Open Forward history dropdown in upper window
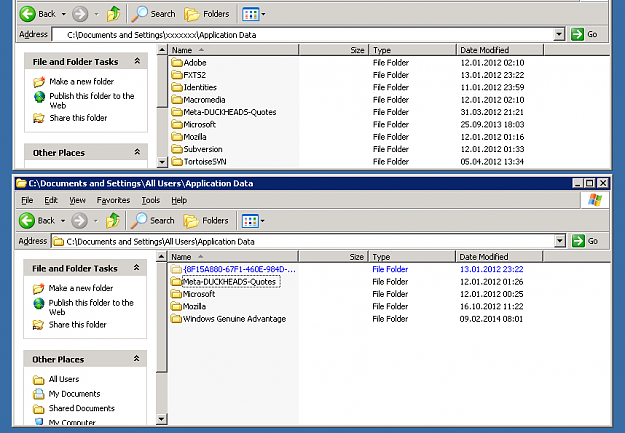The height and width of the screenshot is (433, 625). tap(96, 14)
